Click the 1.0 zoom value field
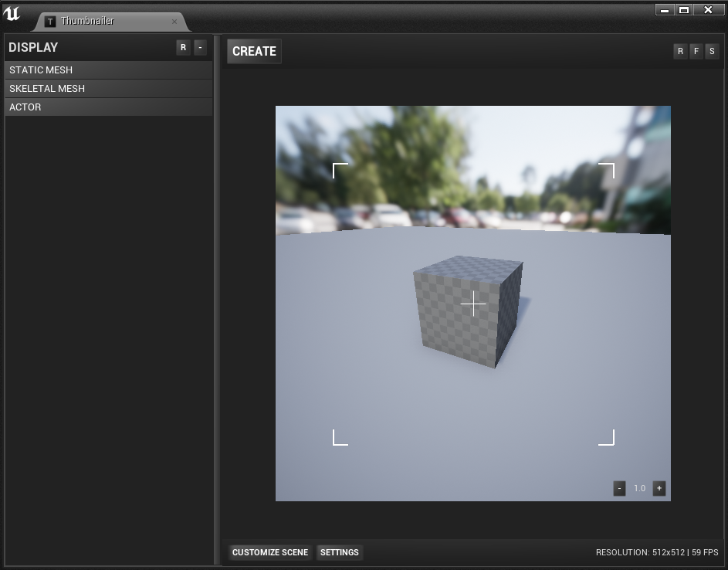This screenshot has width=728, height=570. coord(639,488)
